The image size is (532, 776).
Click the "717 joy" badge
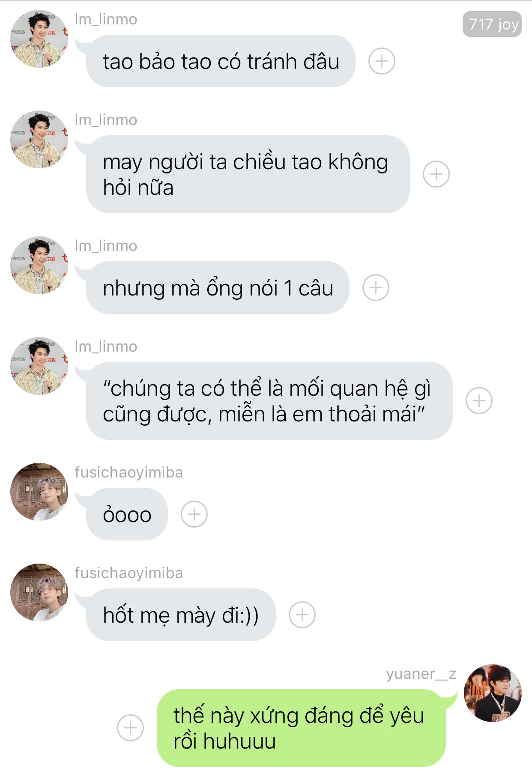click(492, 24)
